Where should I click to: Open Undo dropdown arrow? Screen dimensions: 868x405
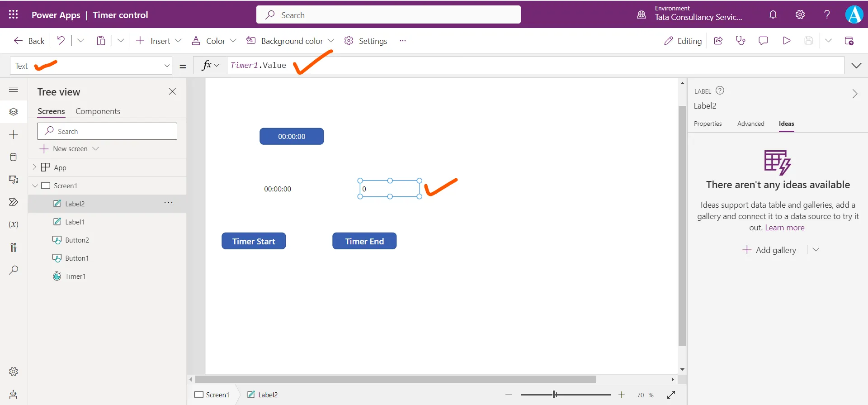(80, 41)
